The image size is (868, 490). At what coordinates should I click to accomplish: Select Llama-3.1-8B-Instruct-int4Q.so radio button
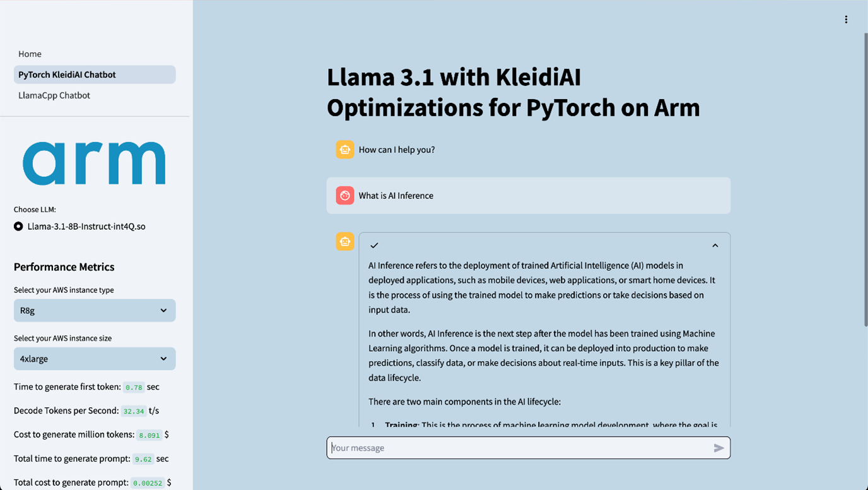[x=18, y=226]
